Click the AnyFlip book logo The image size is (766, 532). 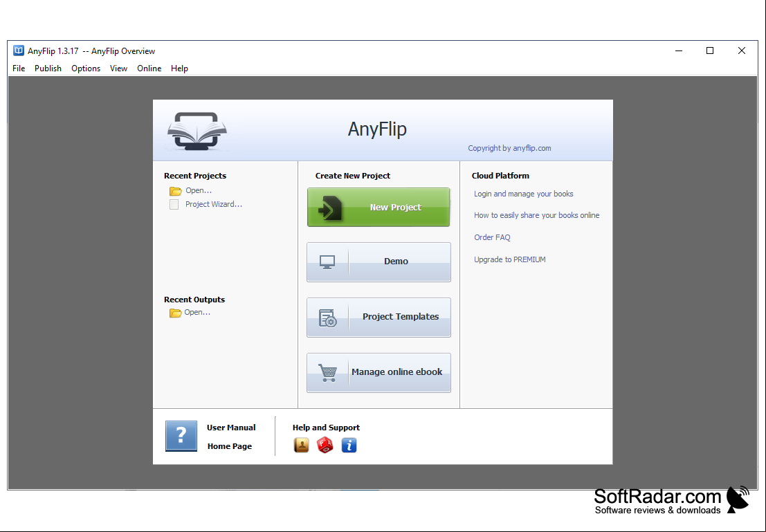(197, 131)
